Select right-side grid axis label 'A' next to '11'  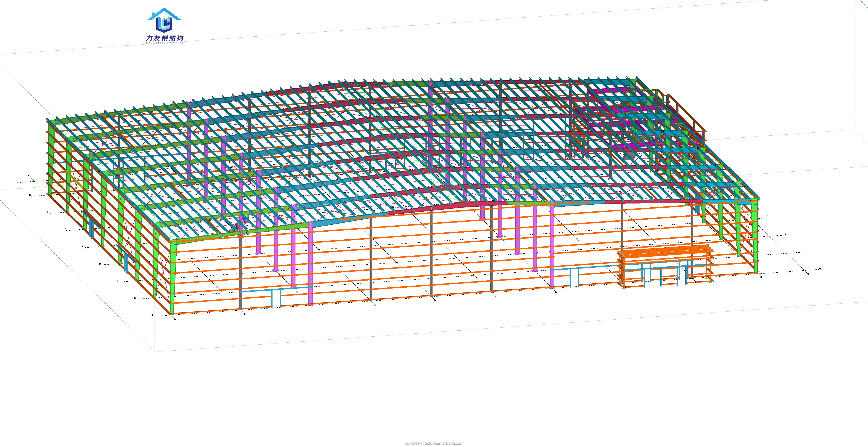[x=820, y=268]
